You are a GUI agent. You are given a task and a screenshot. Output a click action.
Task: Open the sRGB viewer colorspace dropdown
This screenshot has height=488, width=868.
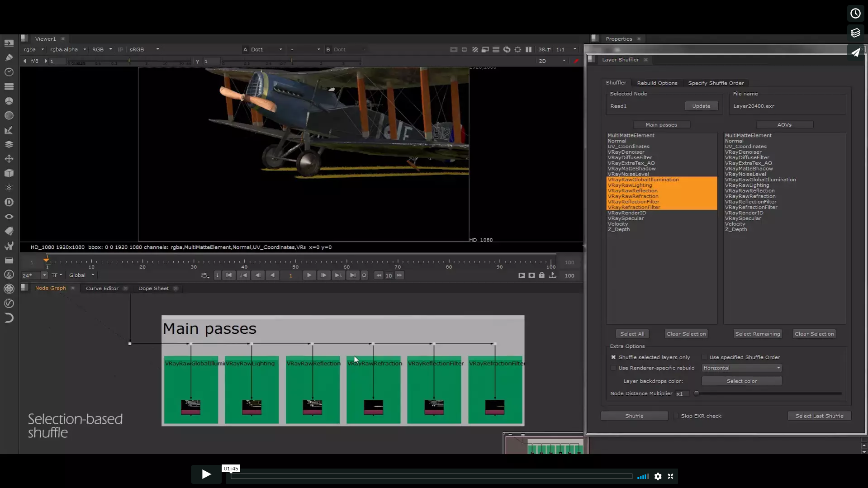click(143, 49)
